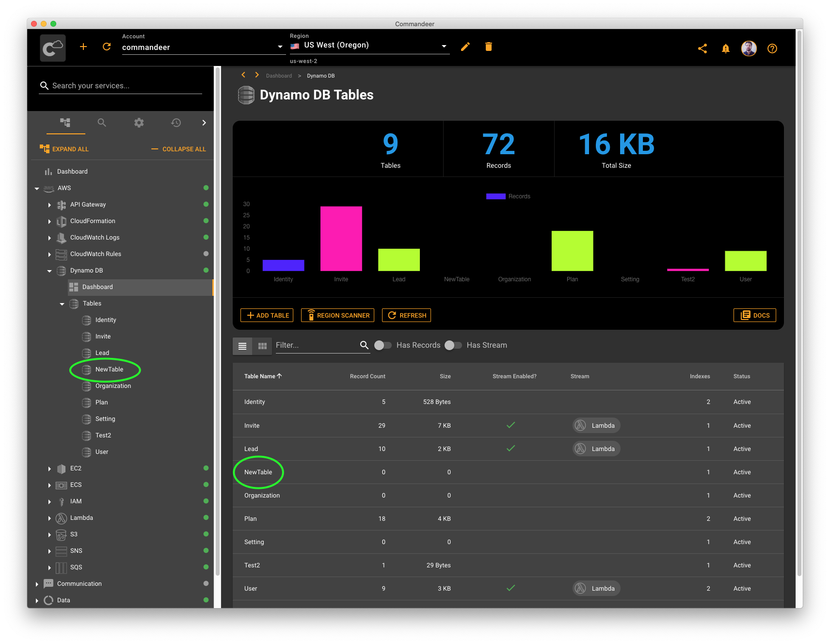Show more sidebar tabs with right chevron
The image size is (830, 644).
(x=204, y=123)
